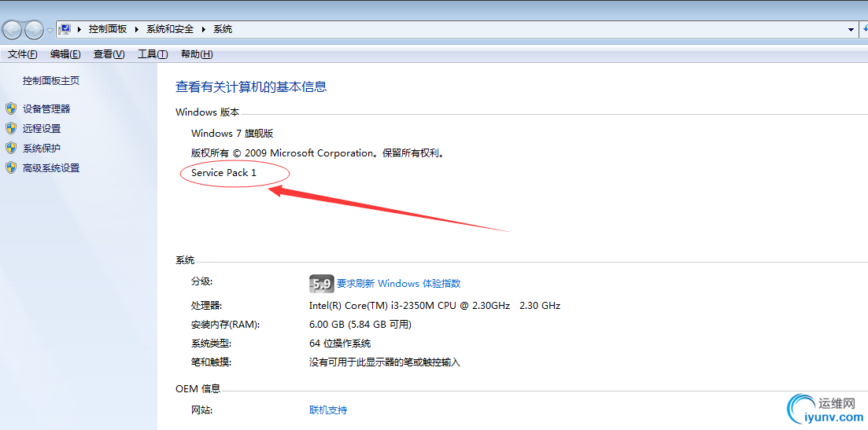Open 高级系统设置 link

51,167
